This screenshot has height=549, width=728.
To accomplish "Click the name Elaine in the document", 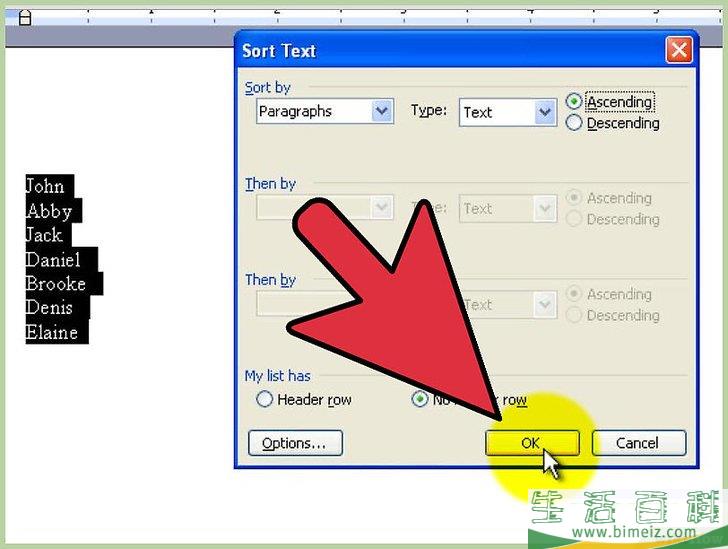I will tap(52, 332).
